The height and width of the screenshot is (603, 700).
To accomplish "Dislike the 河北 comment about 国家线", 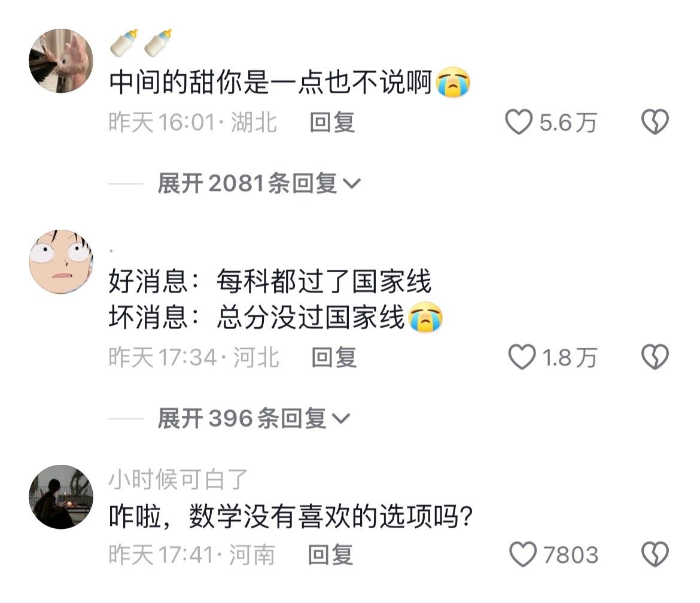I will [x=655, y=357].
